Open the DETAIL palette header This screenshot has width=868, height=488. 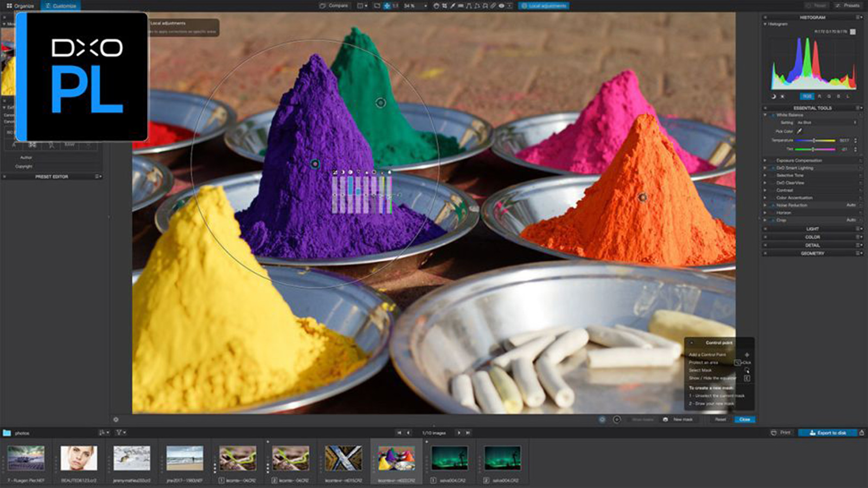coord(812,245)
